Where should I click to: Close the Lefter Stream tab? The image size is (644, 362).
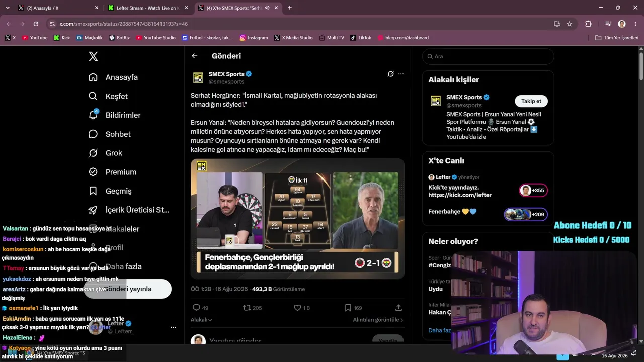pyautogui.click(x=186, y=8)
